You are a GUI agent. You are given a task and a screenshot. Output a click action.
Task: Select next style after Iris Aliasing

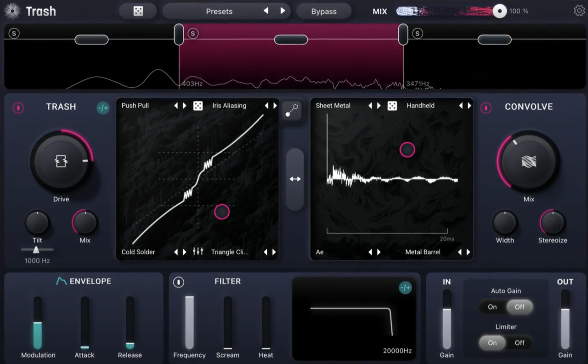tap(275, 106)
